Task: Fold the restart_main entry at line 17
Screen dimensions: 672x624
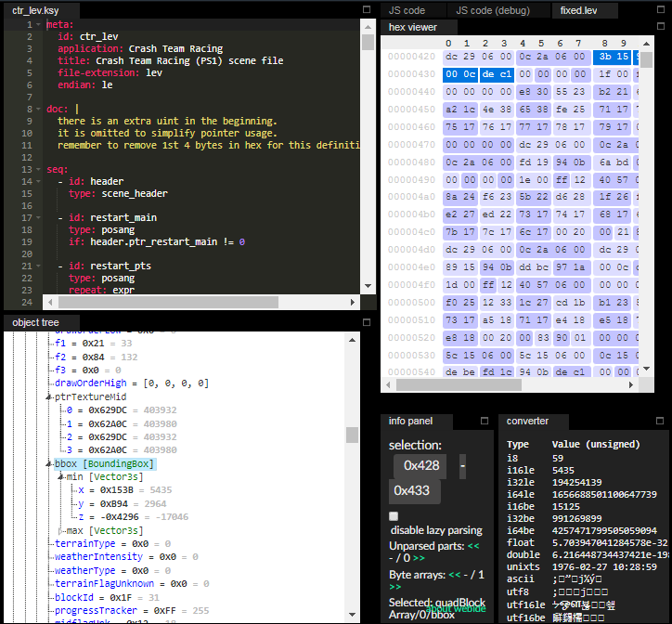Action: [x=39, y=217]
